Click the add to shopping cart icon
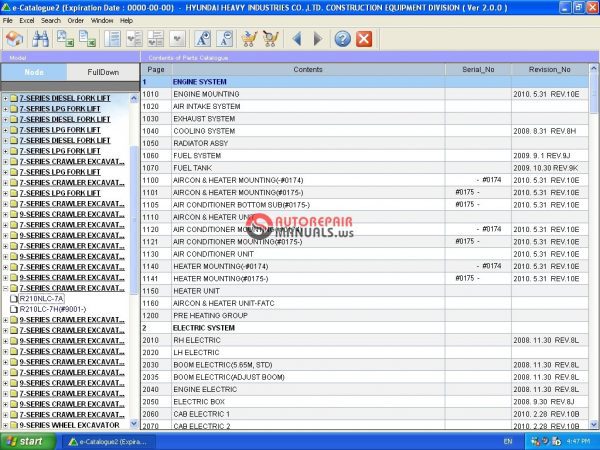This screenshot has height=450, width=600. (249, 39)
